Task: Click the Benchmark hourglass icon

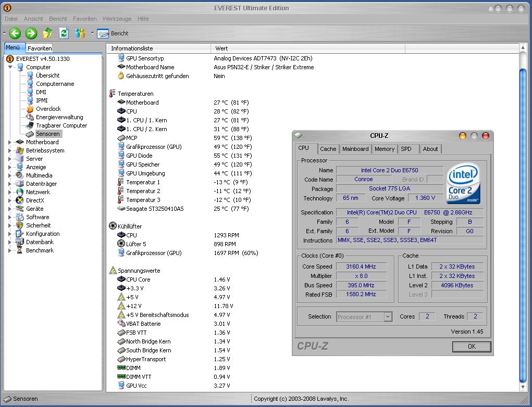Action: point(20,250)
